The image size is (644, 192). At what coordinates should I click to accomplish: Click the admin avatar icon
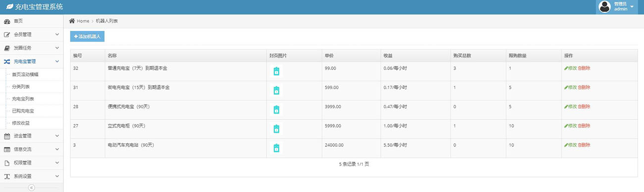point(604,6)
